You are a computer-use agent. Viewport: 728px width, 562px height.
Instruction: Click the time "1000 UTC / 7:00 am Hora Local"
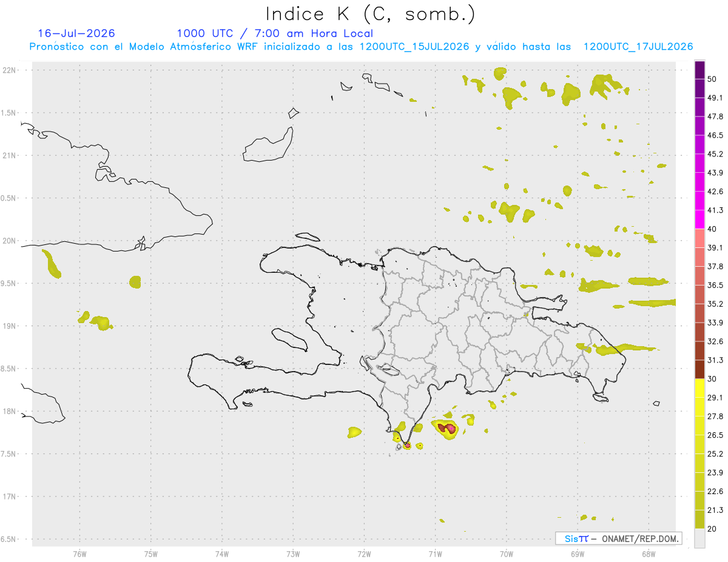point(275,33)
